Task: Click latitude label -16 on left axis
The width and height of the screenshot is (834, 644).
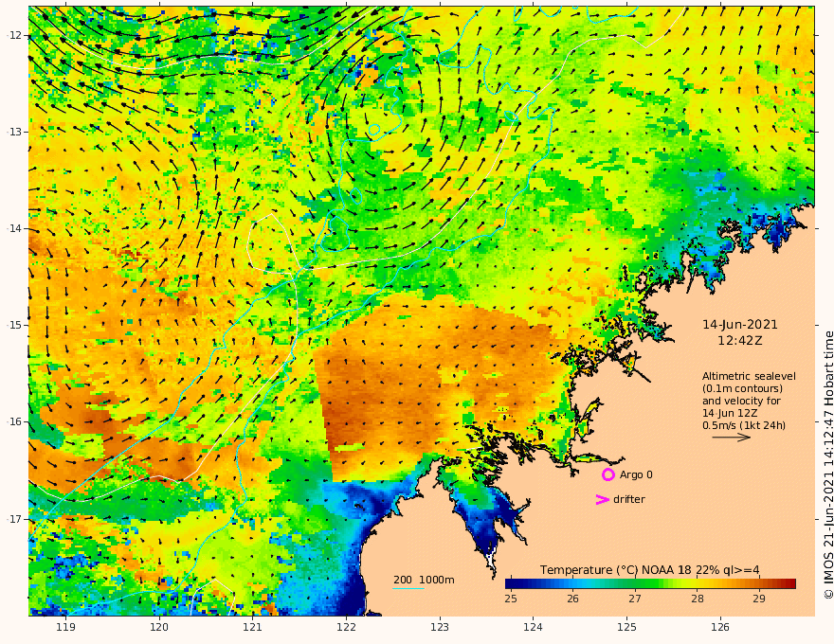Action: tap(12, 421)
